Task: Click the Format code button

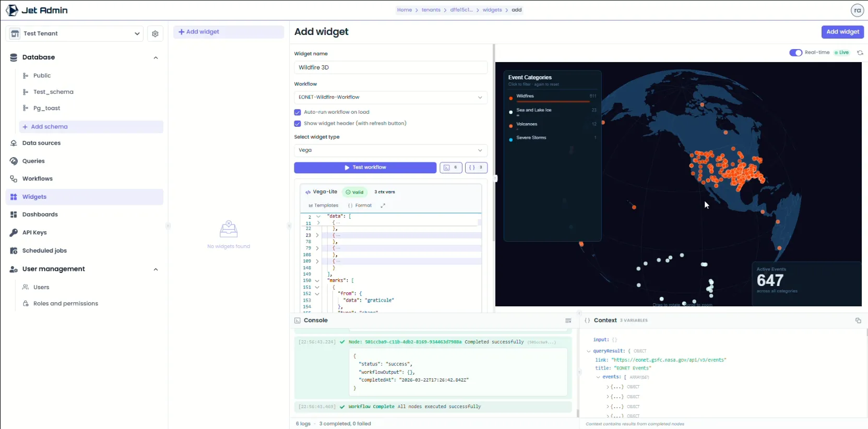Action: (x=360, y=206)
